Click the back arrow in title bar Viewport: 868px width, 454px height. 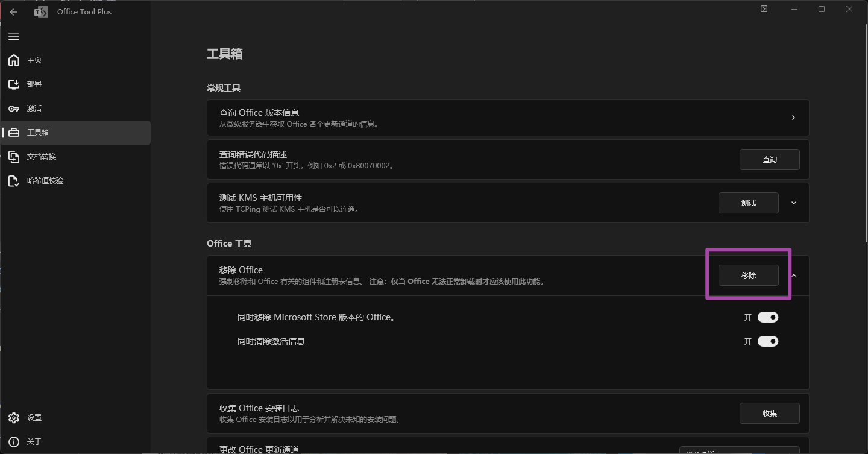click(13, 12)
